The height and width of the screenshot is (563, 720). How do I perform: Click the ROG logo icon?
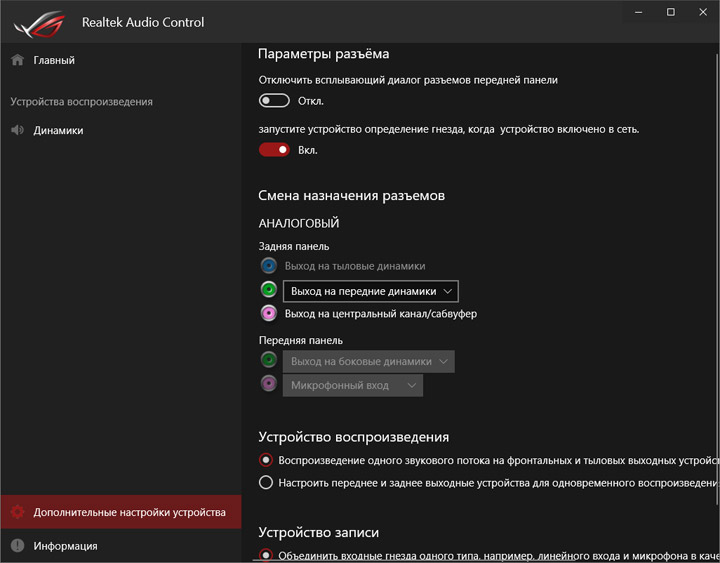46,22
